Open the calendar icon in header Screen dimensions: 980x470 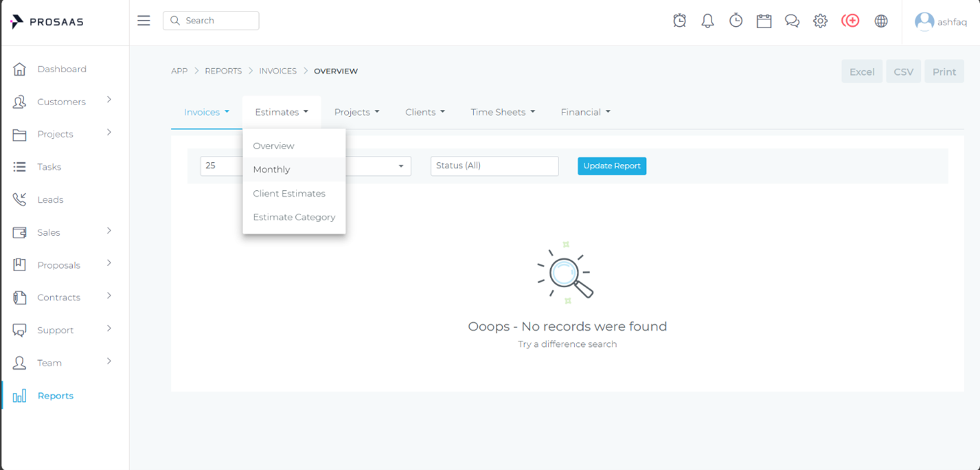764,21
